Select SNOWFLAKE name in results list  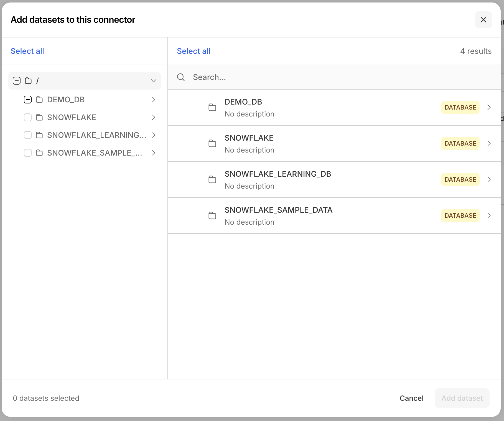coord(249,138)
